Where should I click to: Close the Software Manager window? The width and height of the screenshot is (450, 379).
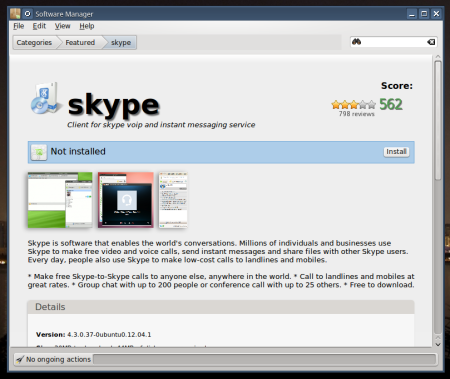pyautogui.click(x=436, y=14)
